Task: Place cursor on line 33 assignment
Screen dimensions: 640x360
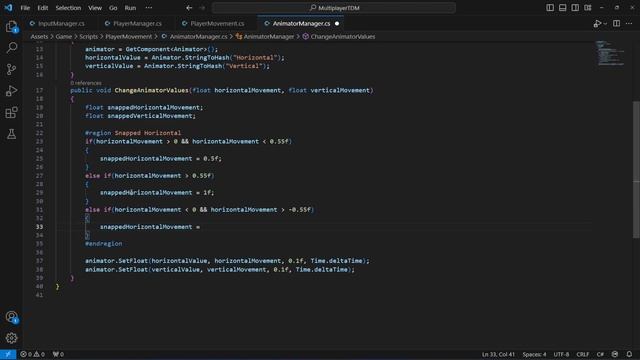Action: click(150, 227)
